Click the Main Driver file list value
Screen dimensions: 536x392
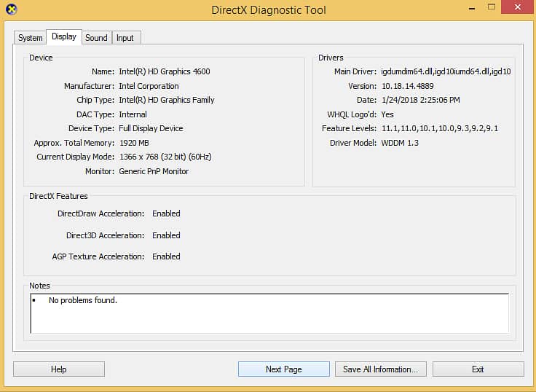pos(446,71)
